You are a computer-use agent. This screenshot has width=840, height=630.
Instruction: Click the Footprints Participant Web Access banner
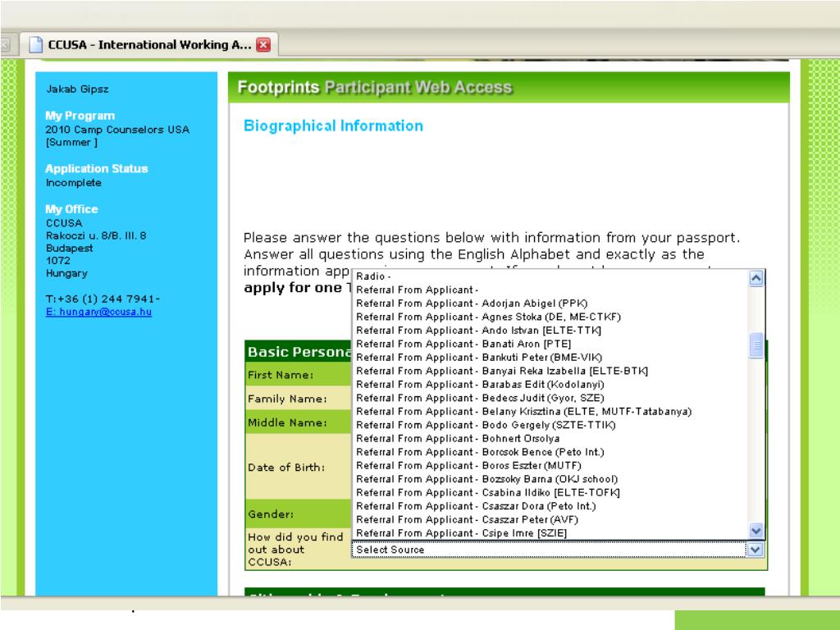(509, 87)
